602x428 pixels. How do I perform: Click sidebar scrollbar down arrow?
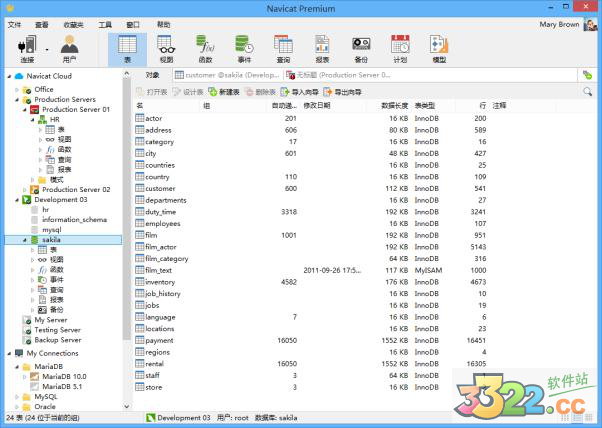click(127, 406)
